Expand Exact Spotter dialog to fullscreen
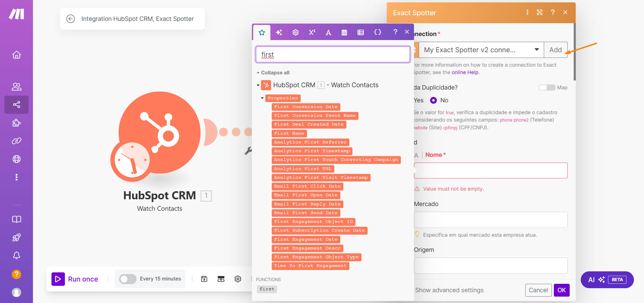644x303 pixels. tap(540, 12)
